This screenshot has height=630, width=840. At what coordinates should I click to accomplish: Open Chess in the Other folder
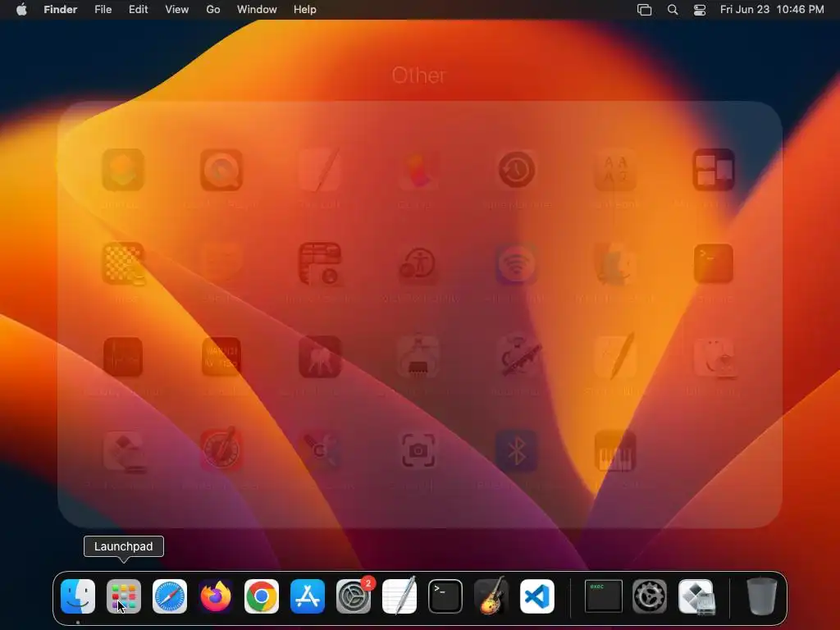point(123,263)
